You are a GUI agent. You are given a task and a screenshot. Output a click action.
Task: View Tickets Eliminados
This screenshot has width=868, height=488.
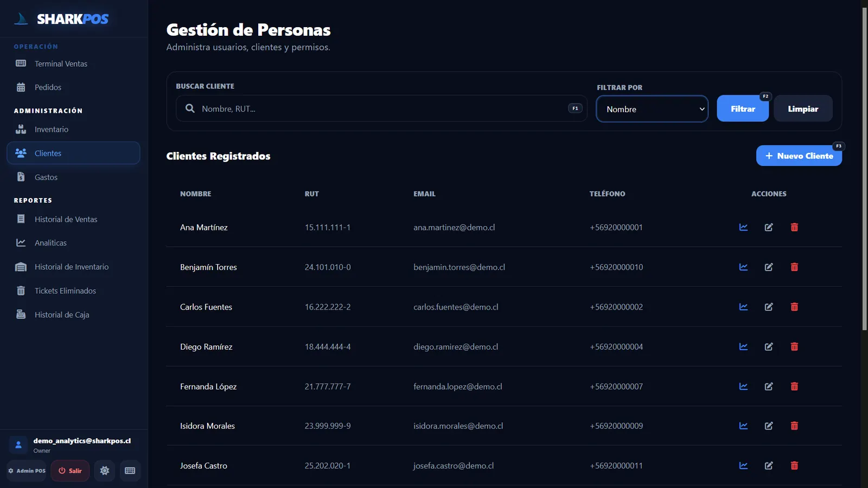tap(73, 291)
